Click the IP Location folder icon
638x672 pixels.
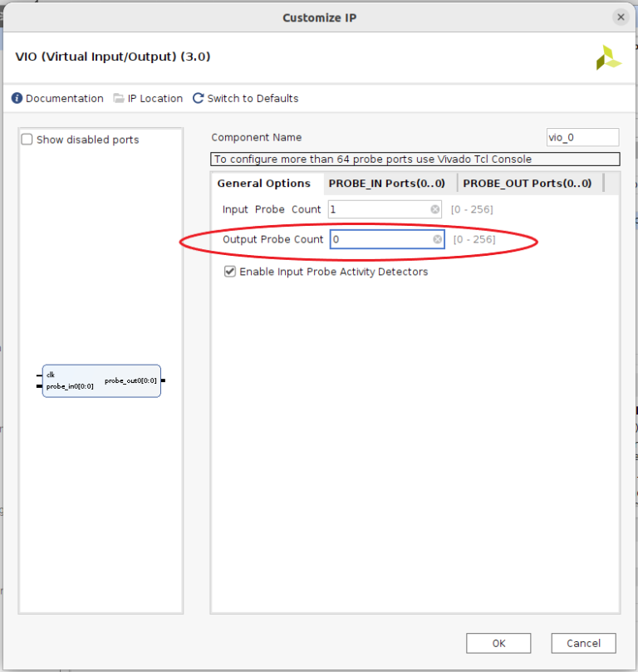click(x=119, y=98)
